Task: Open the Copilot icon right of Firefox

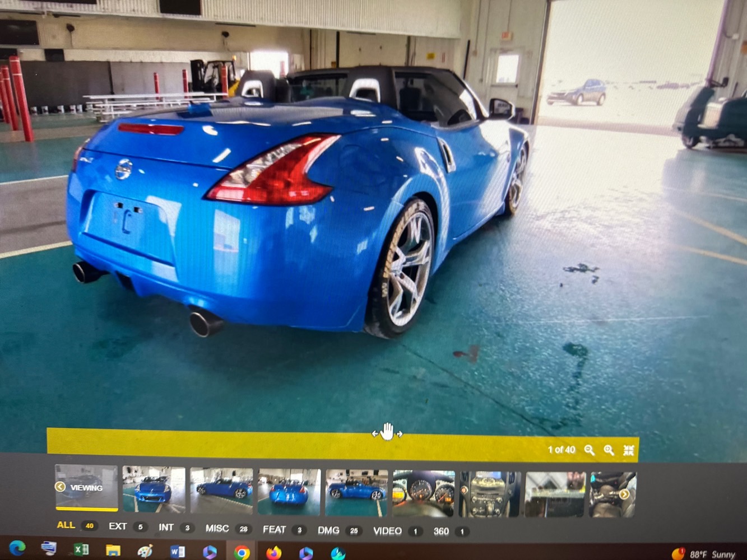Action: click(x=306, y=553)
